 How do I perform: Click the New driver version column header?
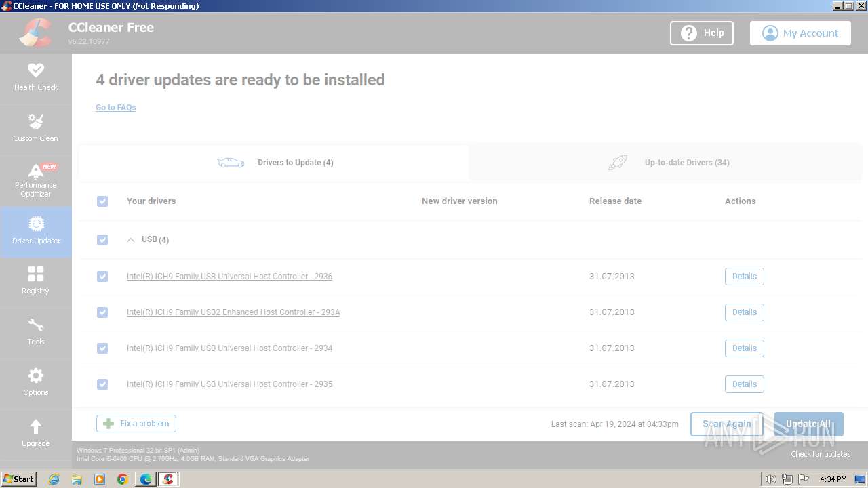tap(460, 201)
